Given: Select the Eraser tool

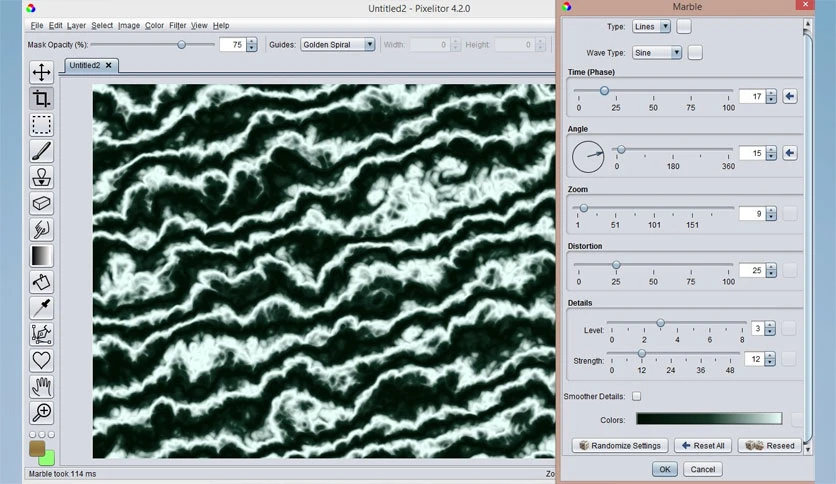Looking at the screenshot, I should 41,203.
